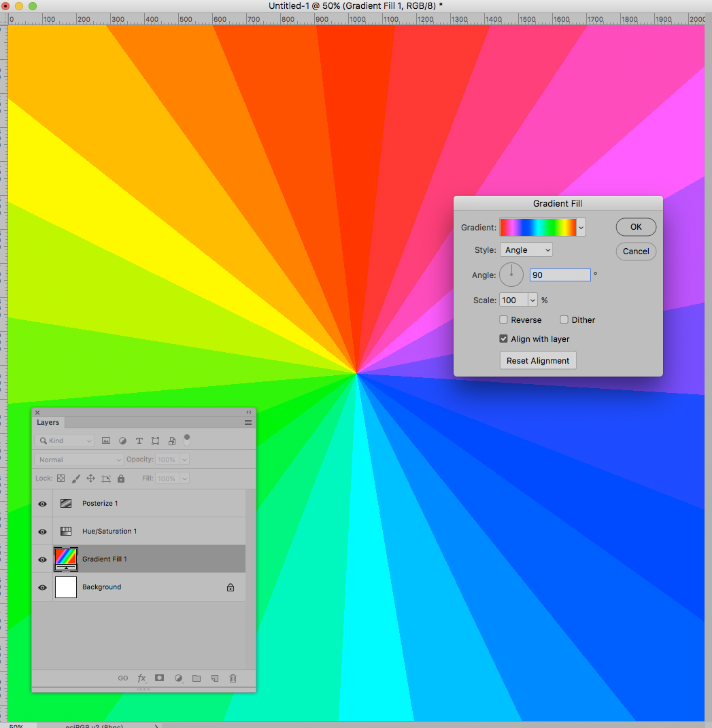
Task: Click the green zoom window button
Action: pos(33,6)
